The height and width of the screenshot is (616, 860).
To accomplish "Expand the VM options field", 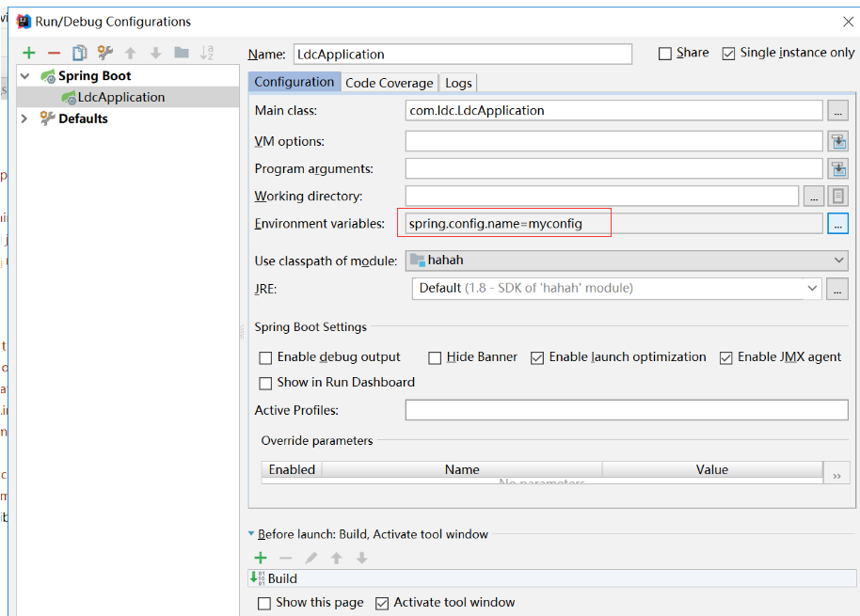I will point(837,141).
